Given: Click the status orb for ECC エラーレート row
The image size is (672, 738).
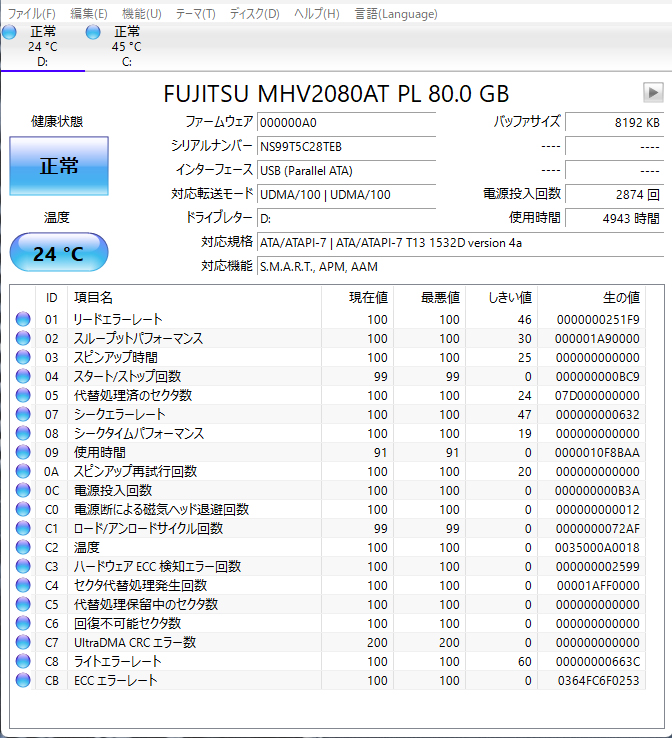Looking at the screenshot, I should [23, 681].
